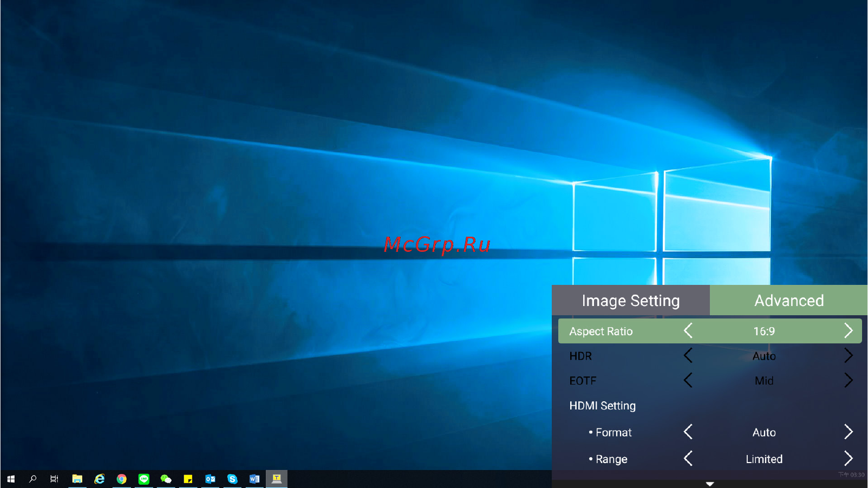Click the taskbar clock showing 03:30
The image size is (868, 488).
(852, 475)
